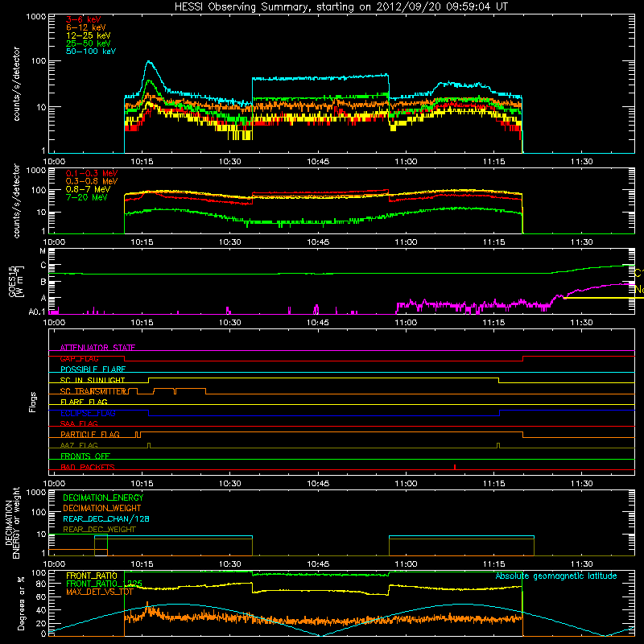Select the FLARE_FLAG label

[x=84, y=402]
